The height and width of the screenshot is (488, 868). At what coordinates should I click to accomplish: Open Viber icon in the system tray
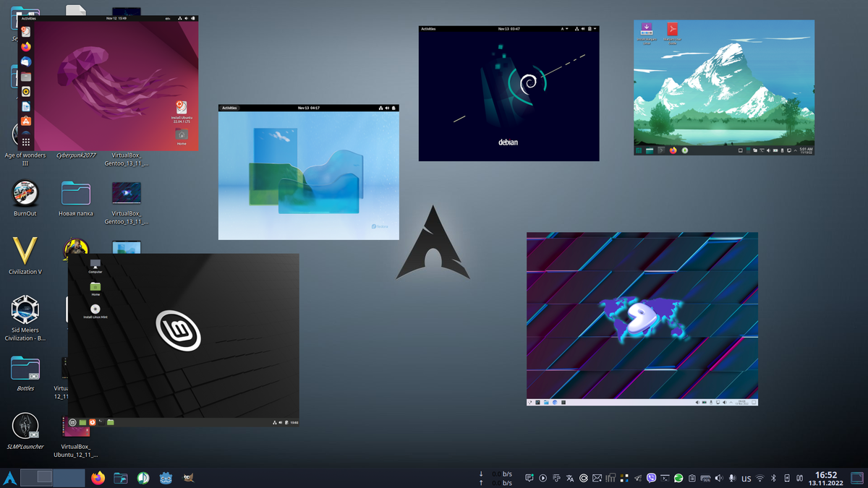click(651, 478)
